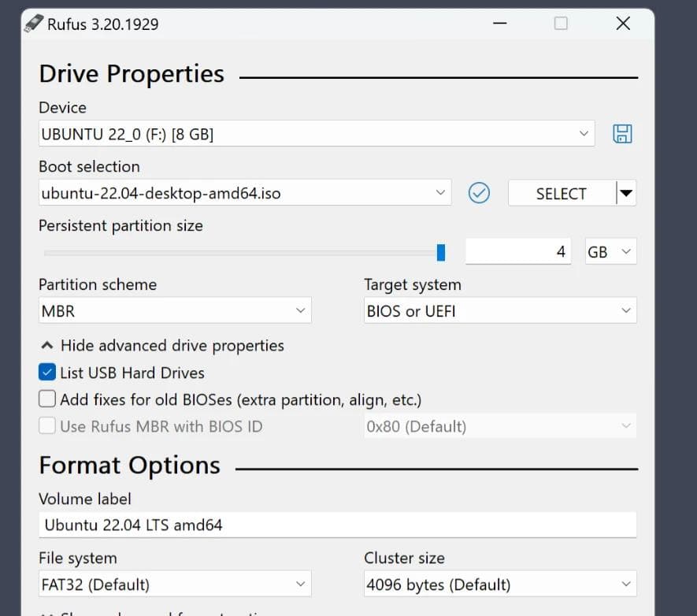Viewport: 697px width, 616px height.
Task: Click the Persistent partition size label
Action: click(x=121, y=226)
